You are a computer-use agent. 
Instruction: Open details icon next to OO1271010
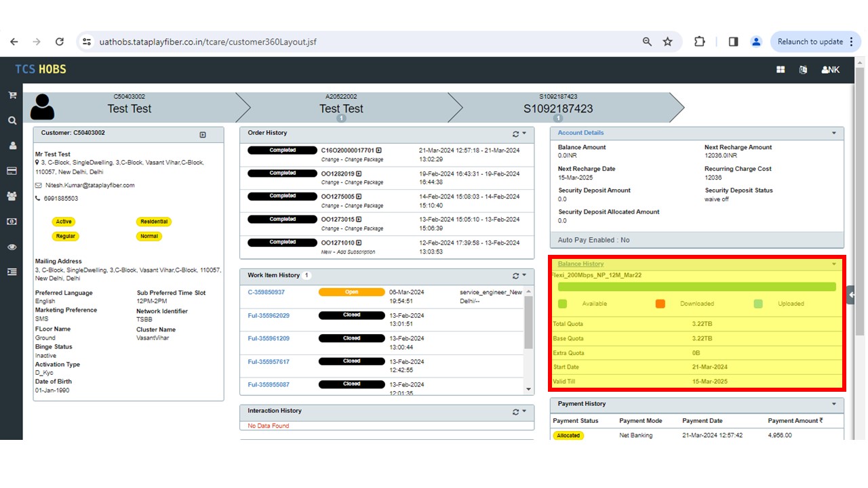click(359, 243)
